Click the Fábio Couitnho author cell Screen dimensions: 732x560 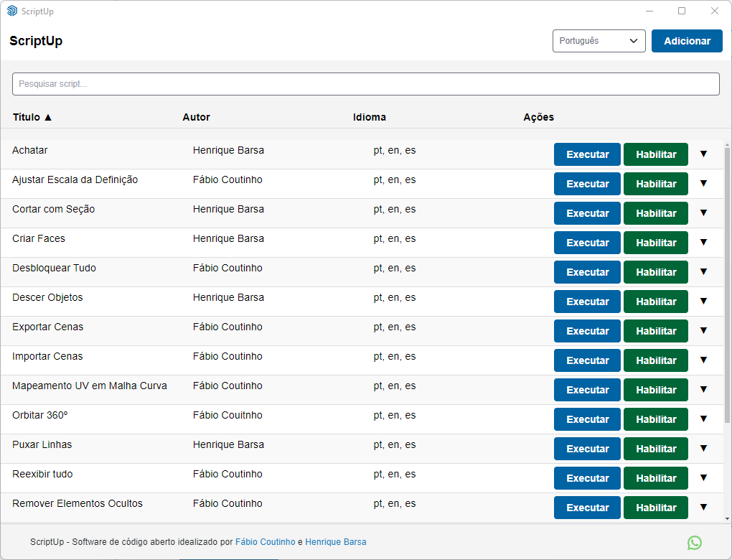[x=227, y=415]
